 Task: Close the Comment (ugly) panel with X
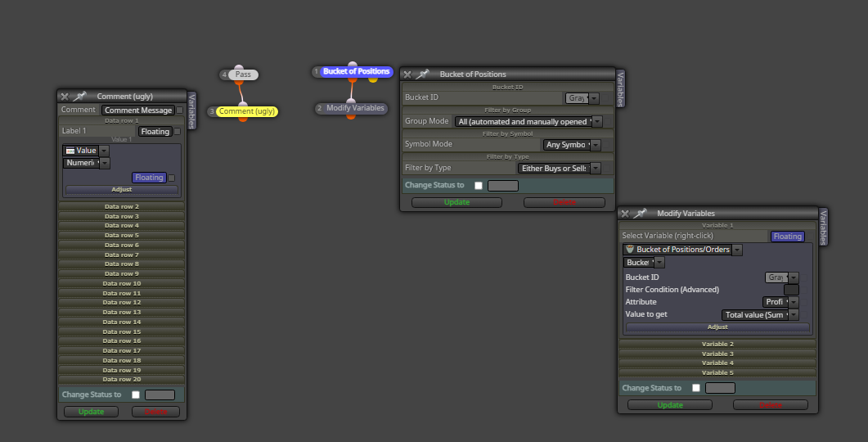(64, 97)
